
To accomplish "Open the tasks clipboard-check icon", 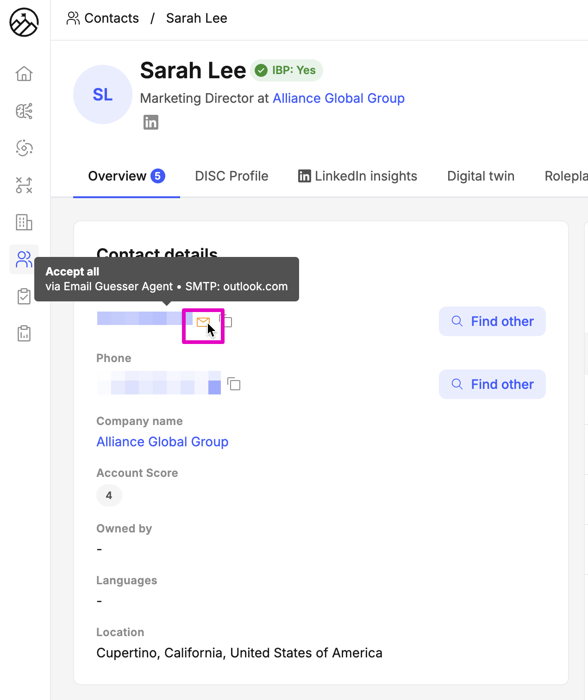I will (x=24, y=296).
